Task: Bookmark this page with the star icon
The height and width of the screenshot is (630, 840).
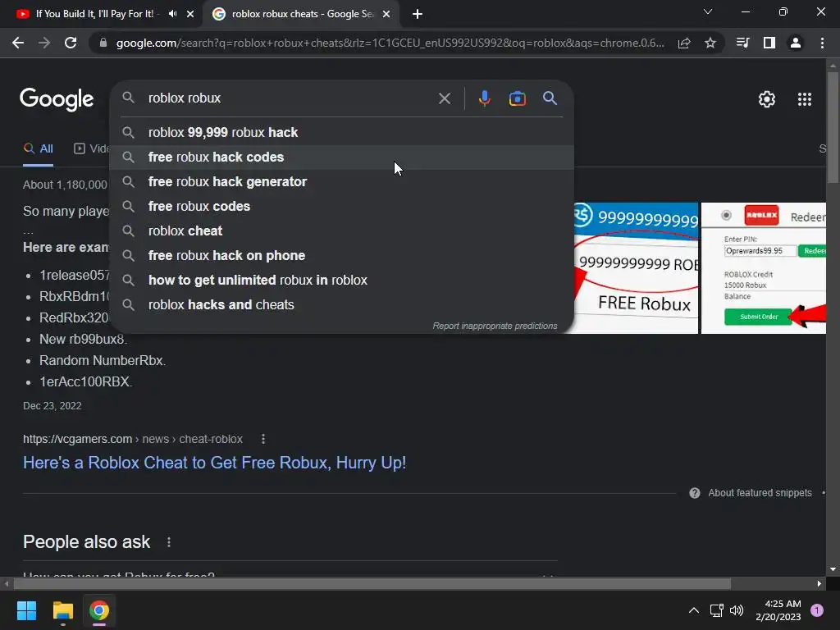Action: click(x=710, y=43)
